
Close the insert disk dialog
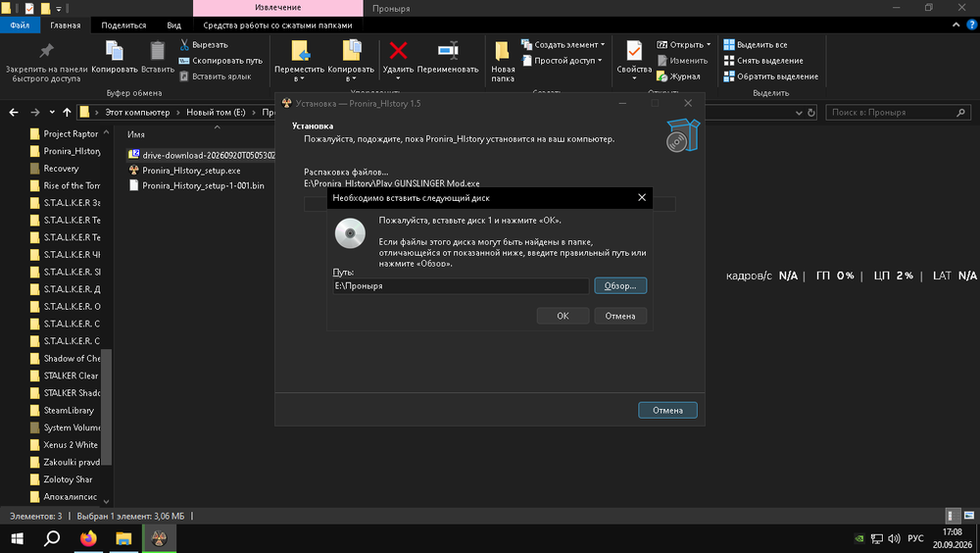coord(641,198)
